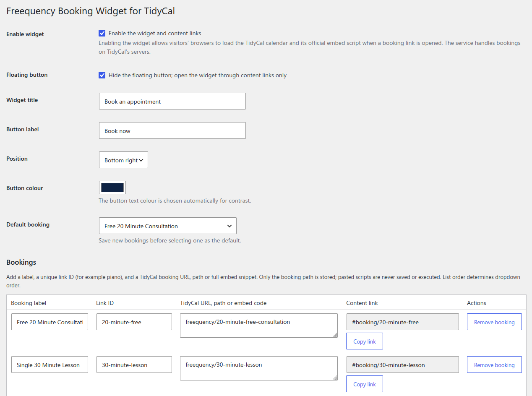
Task: Edit the 30-minute-lesson Link ID field
Action: coord(134,365)
